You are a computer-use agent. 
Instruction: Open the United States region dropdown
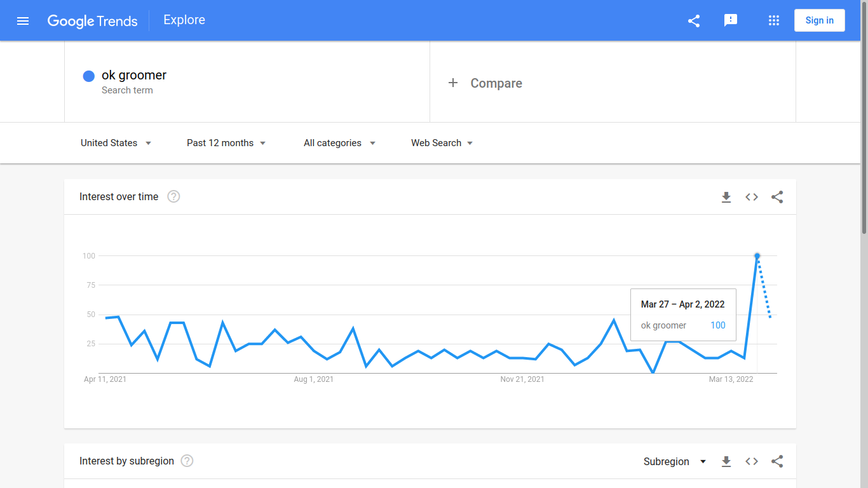(116, 143)
